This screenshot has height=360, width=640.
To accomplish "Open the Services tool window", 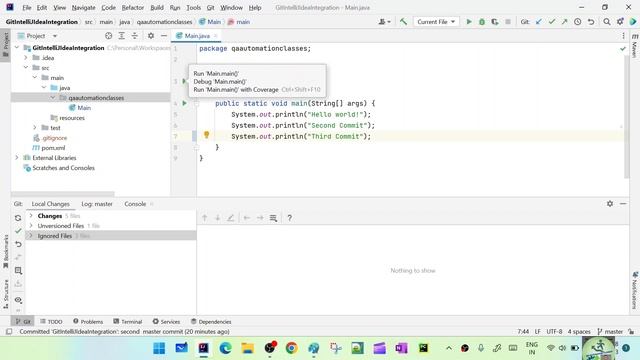I will 166,322.
